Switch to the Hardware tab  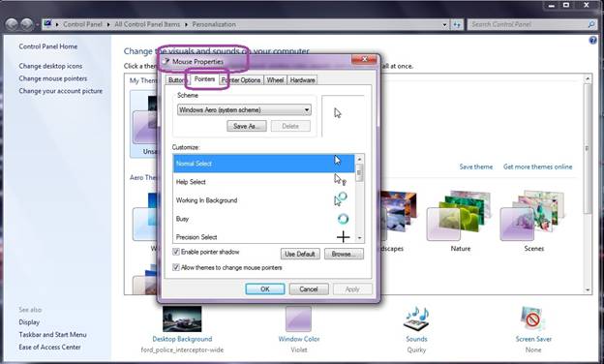(302, 79)
